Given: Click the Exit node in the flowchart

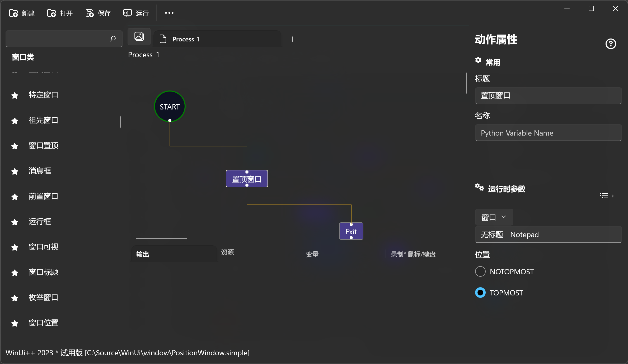Looking at the screenshot, I should point(351,232).
